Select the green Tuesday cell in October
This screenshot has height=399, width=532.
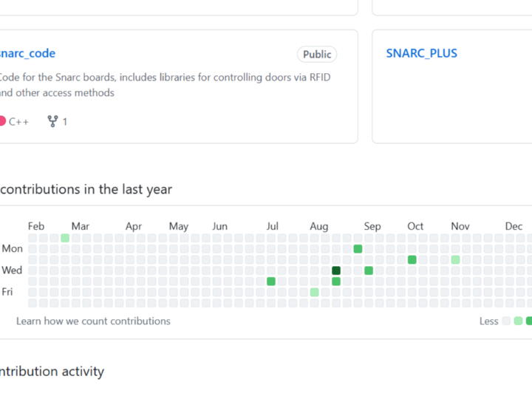pyautogui.click(x=412, y=259)
